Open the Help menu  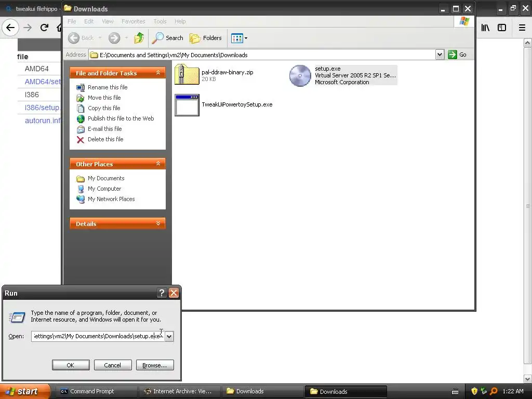[180, 21]
